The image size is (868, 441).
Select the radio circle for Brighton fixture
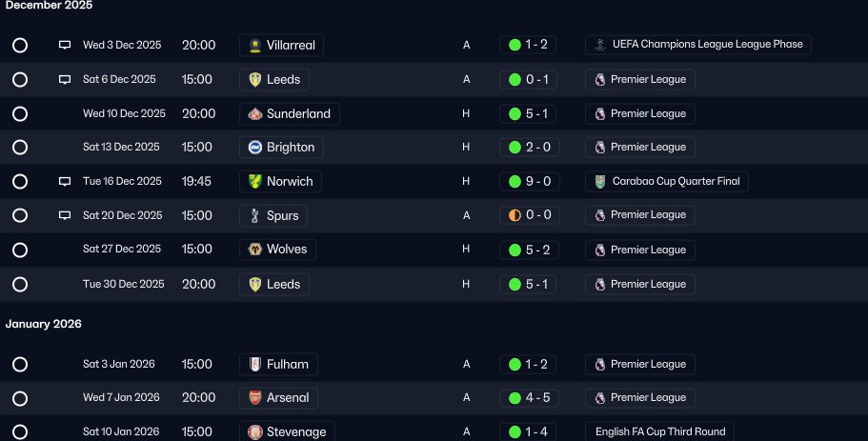(x=20, y=148)
